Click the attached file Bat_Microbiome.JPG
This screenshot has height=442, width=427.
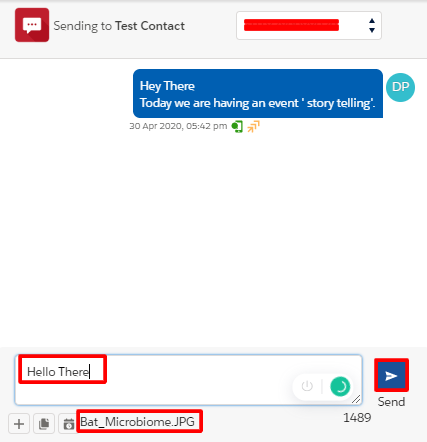coord(138,422)
